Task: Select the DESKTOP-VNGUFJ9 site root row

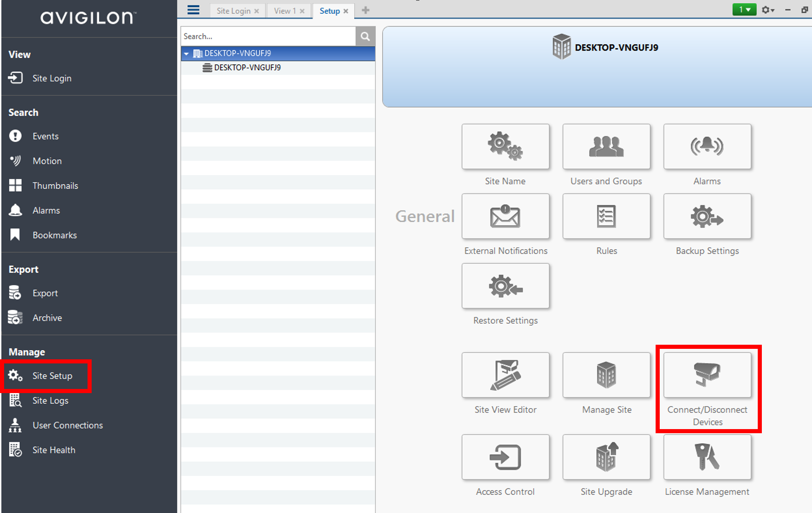Action: point(278,53)
